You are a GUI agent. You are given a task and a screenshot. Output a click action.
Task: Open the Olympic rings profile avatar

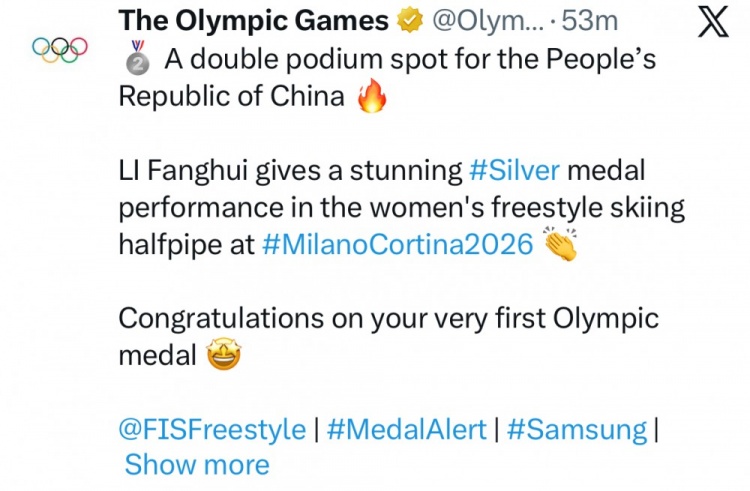[60, 47]
